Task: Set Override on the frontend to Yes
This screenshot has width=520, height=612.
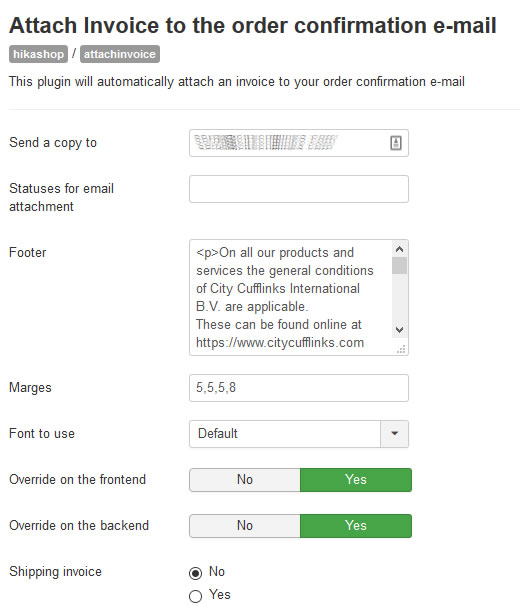Action: (x=356, y=480)
